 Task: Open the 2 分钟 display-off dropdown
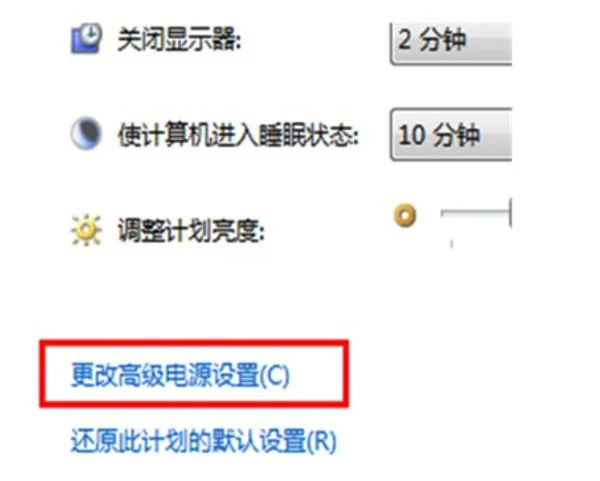tap(451, 43)
